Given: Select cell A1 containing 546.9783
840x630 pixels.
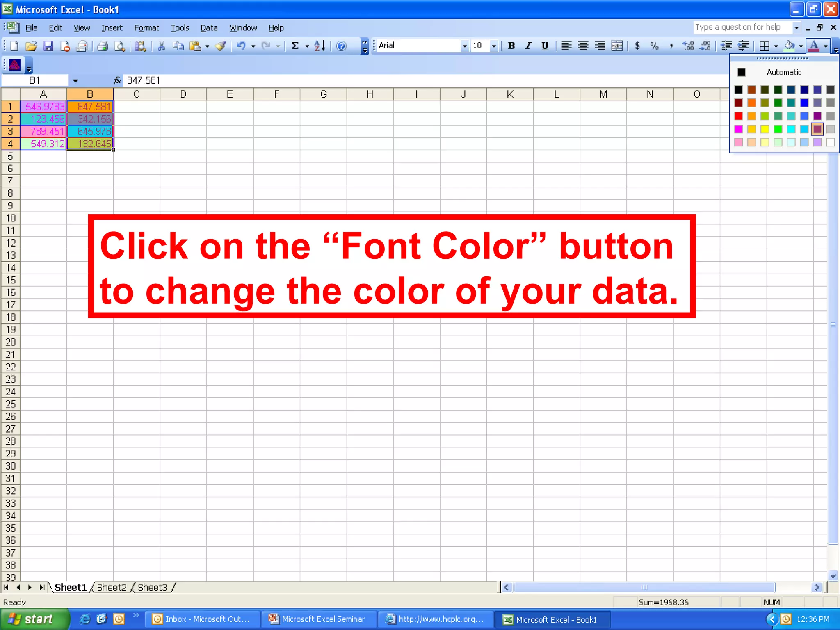Looking at the screenshot, I should (43, 107).
